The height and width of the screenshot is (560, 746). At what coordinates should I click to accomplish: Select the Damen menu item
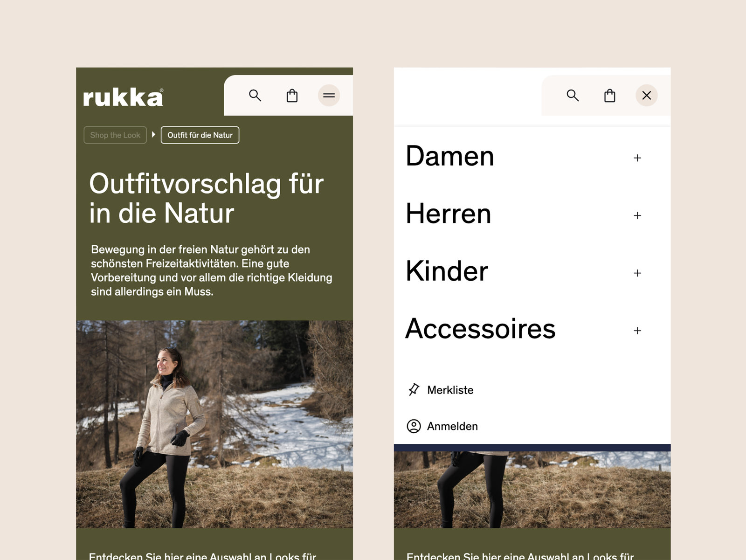pos(450,156)
